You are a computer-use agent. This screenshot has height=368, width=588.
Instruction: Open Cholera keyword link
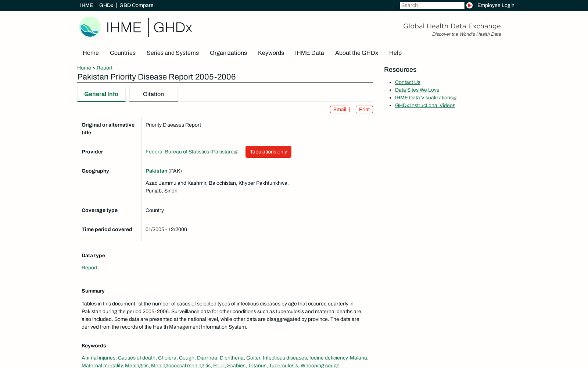click(167, 358)
